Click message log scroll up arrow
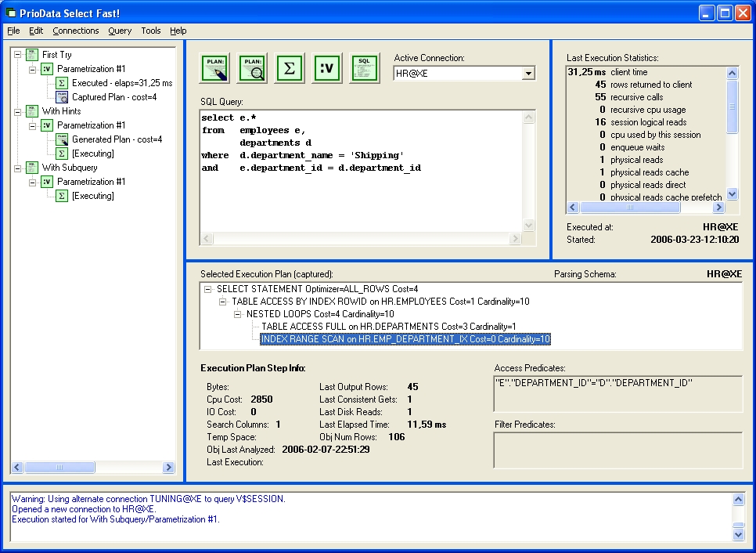The image size is (756, 553). click(x=738, y=500)
